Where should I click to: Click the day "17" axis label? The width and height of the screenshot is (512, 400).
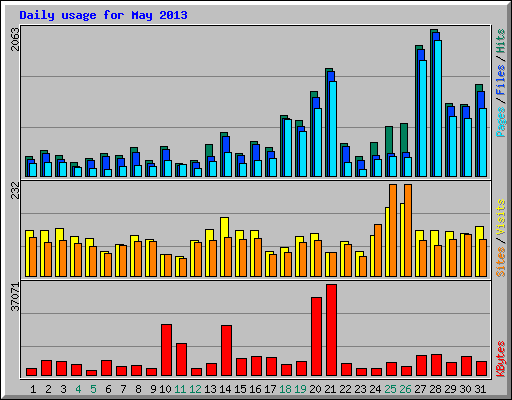point(270,389)
